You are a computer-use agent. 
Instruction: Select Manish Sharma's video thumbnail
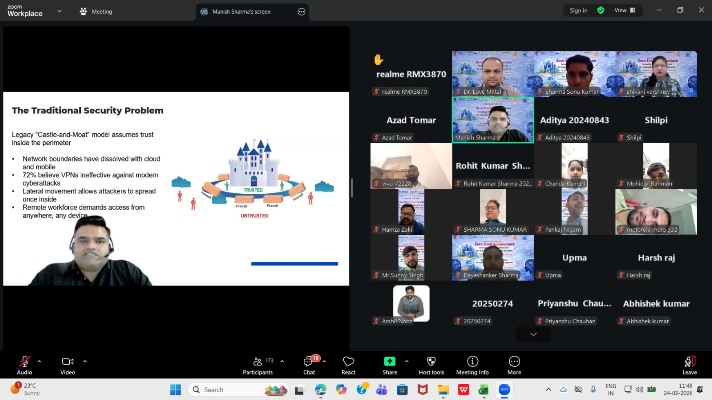click(492, 118)
